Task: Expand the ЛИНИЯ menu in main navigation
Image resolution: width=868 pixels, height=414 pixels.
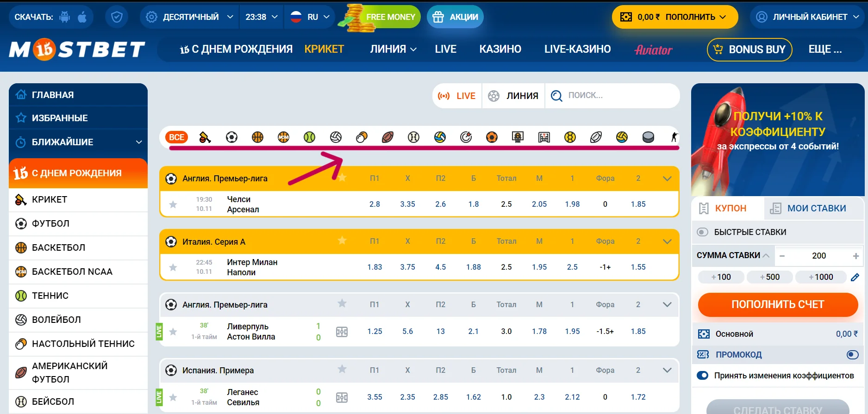Action: pyautogui.click(x=393, y=49)
